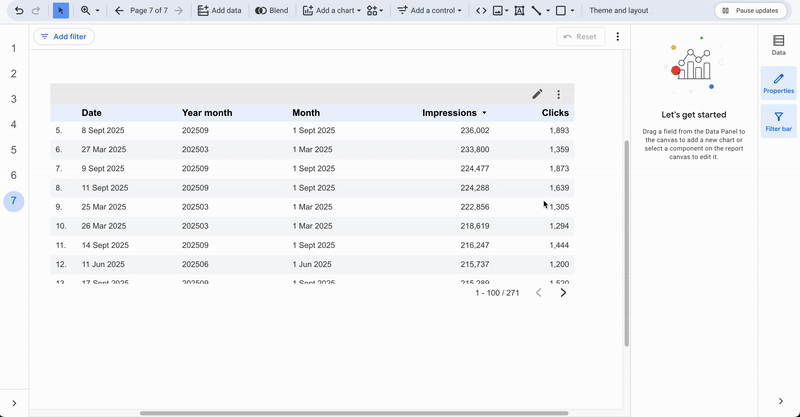The width and height of the screenshot is (800, 417).
Task: Undo the last action
Action: point(19,10)
